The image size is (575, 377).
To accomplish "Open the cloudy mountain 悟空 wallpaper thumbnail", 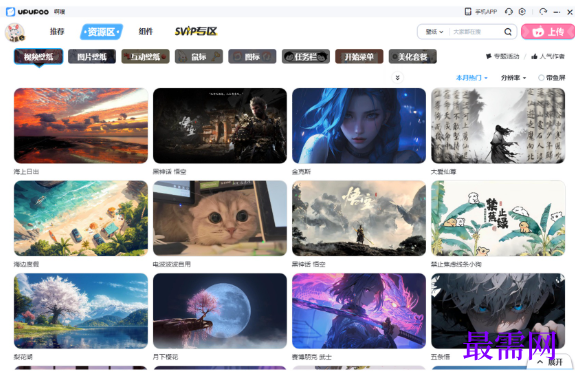I will [x=359, y=218].
